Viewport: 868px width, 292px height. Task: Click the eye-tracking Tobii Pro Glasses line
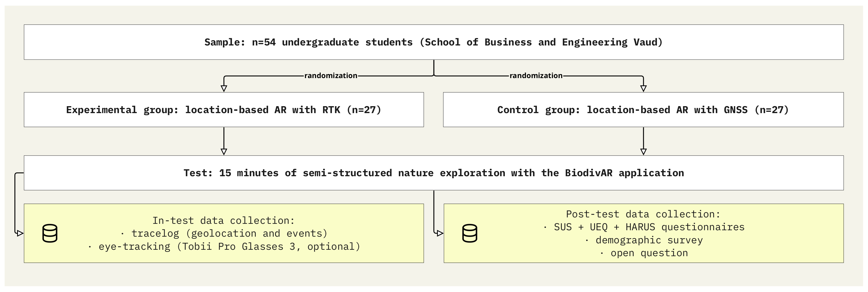(224, 247)
